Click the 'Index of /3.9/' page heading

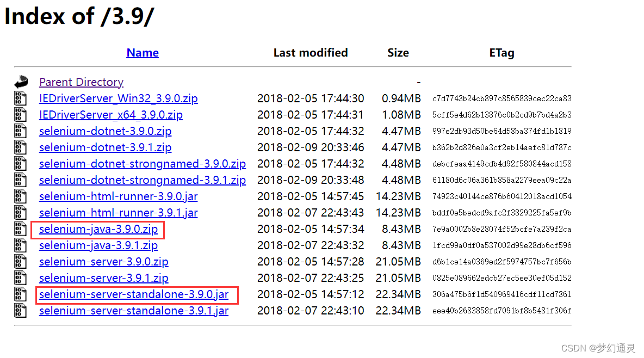tap(79, 16)
